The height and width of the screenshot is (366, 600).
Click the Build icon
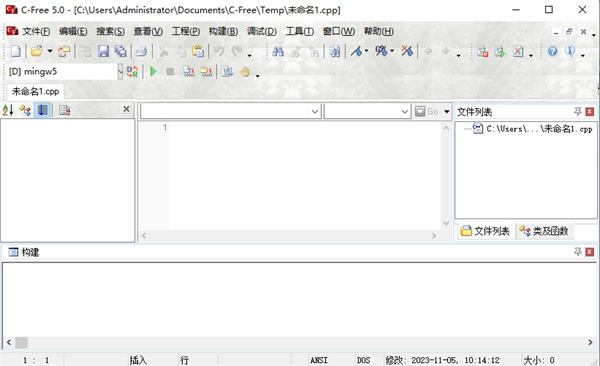pyautogui.click(x=206, y=72)
